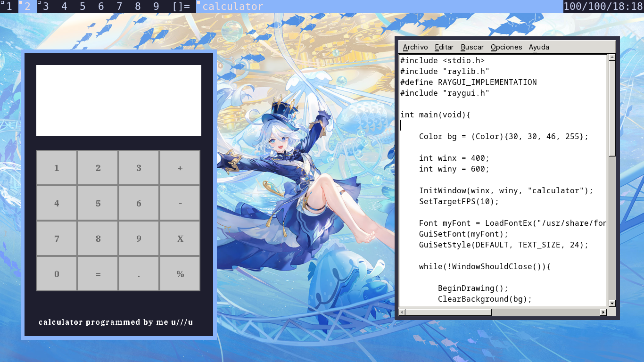Switch to workspace tag 3
Image resolution: width=644 pixels, height=362 pixels.
46,7
